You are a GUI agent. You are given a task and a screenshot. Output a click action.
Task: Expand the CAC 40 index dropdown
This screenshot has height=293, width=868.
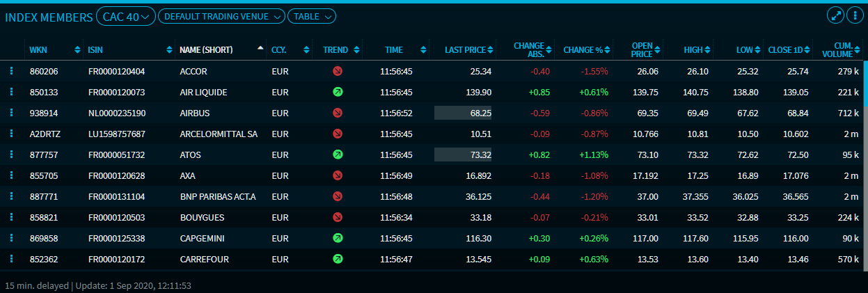[126, 17]
